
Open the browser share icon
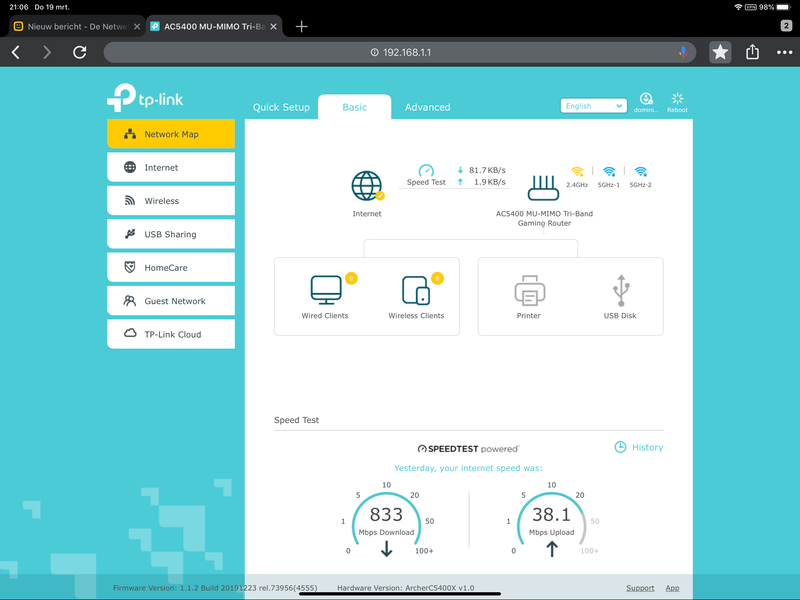(x=753, y=52)
